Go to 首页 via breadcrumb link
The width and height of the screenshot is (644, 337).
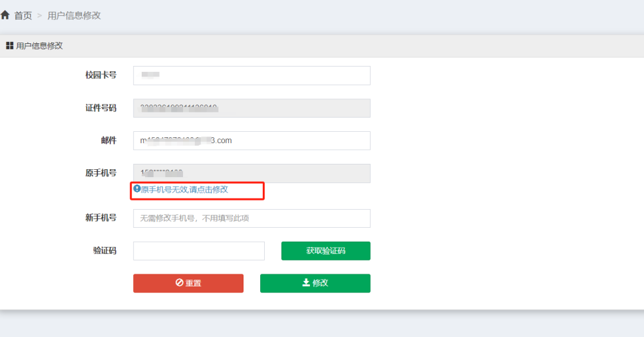point(23,15)
